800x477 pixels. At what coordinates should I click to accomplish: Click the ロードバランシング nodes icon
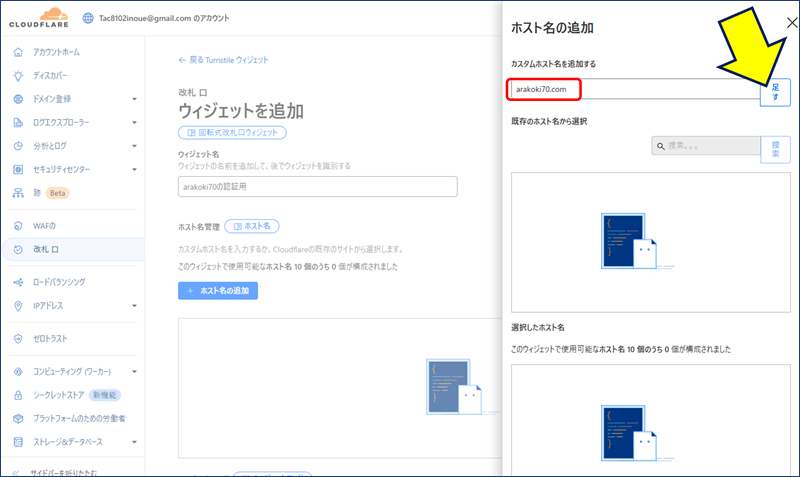18,282
